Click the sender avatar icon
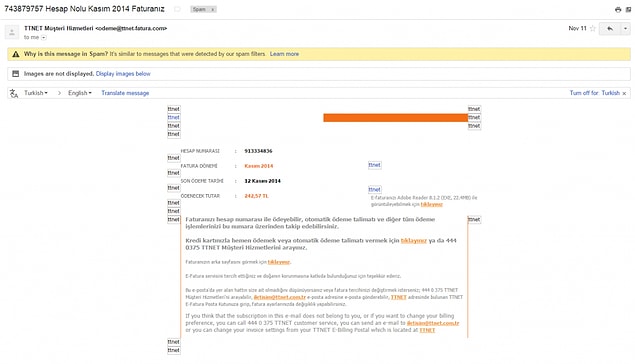Screen dimensions: 635x364 12,32
